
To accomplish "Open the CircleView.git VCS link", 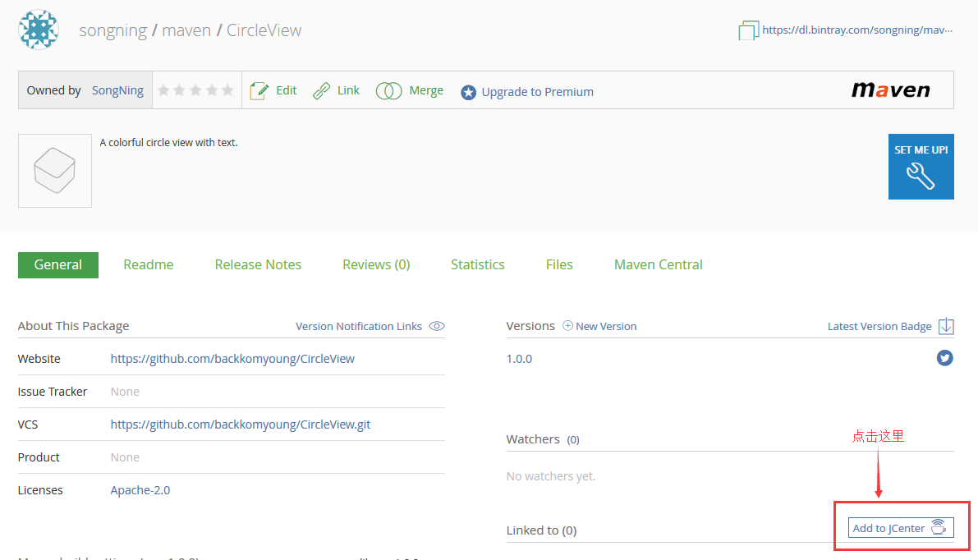I will [240, 424].
